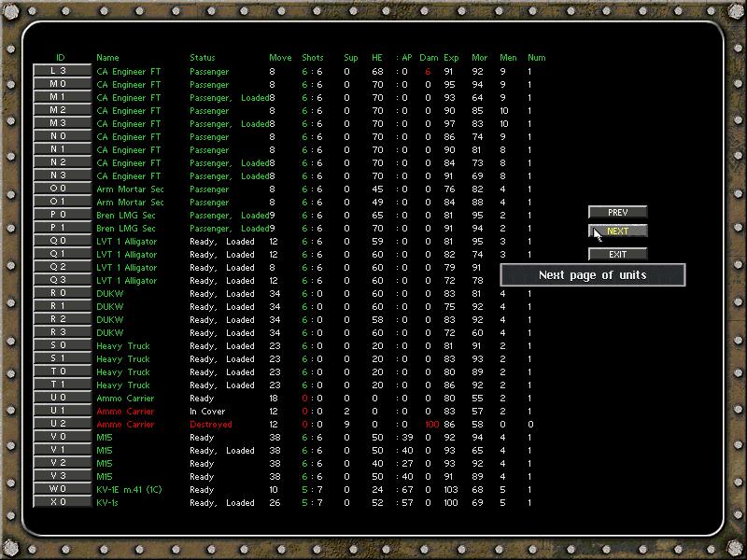This screenshot has width=747, height=560.
Task: Select destroyed unit ID button U 2
Action: coord(62,424)
